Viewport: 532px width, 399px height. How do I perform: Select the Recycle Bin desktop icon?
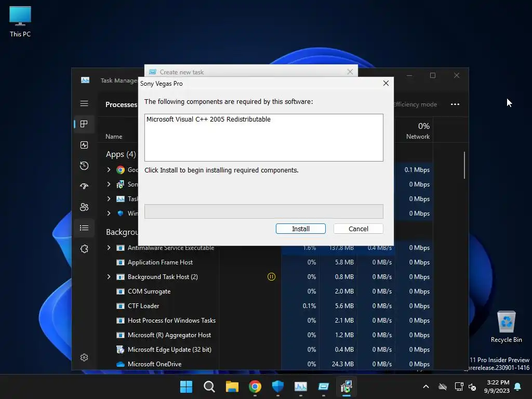click(x=506, y=327)
